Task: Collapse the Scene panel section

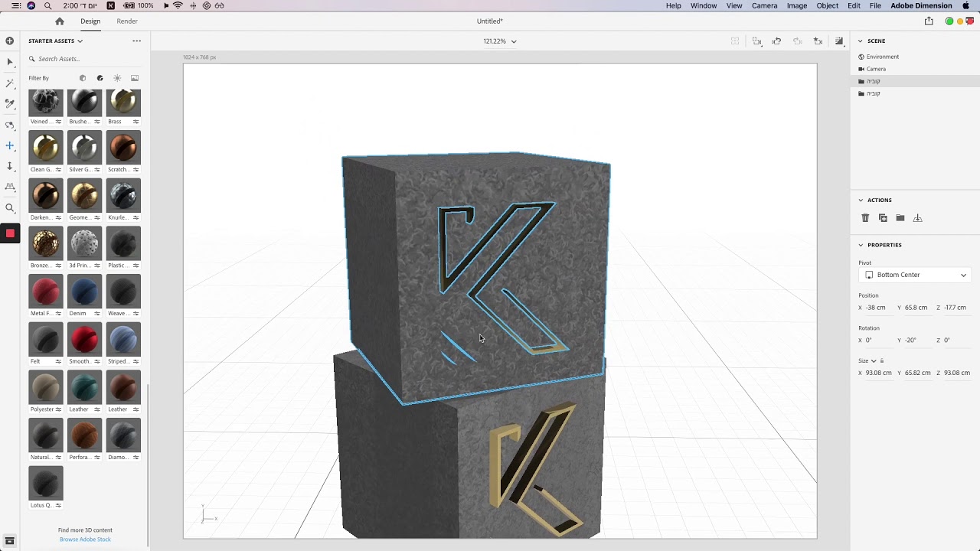Action: coord(861,41)
